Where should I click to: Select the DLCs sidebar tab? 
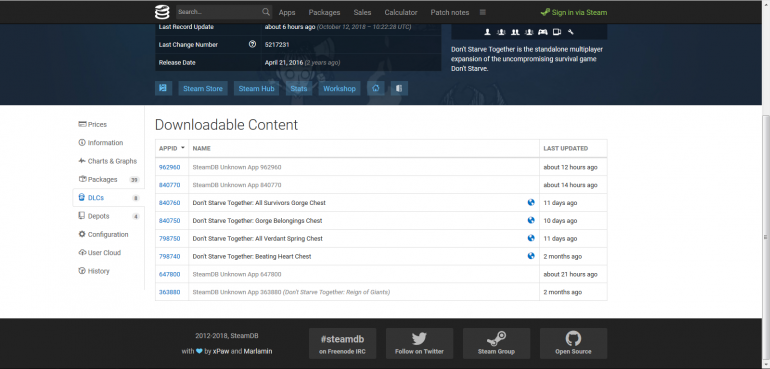tap(109, 198)
